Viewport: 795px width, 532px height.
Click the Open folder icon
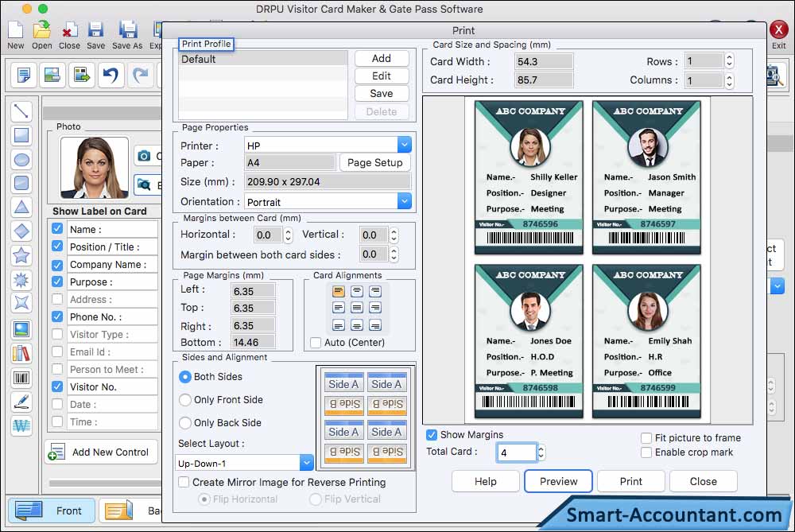click(x=41, y=30)
